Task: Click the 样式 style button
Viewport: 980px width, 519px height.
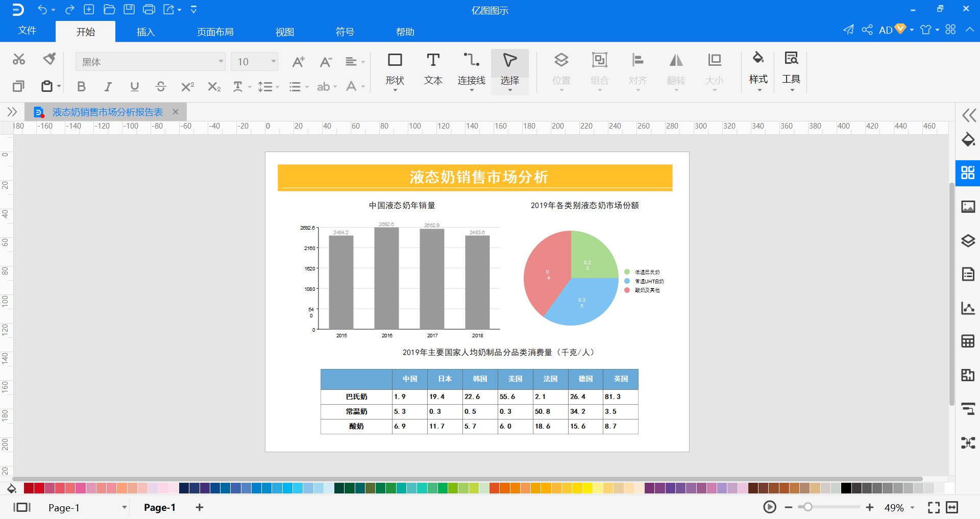Action: pos(758,70)
